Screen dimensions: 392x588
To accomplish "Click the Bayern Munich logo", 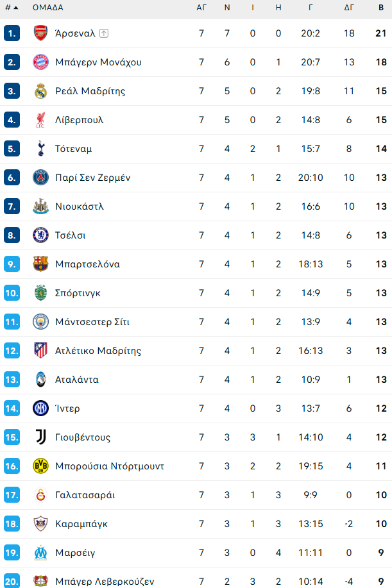I will 40,62.
